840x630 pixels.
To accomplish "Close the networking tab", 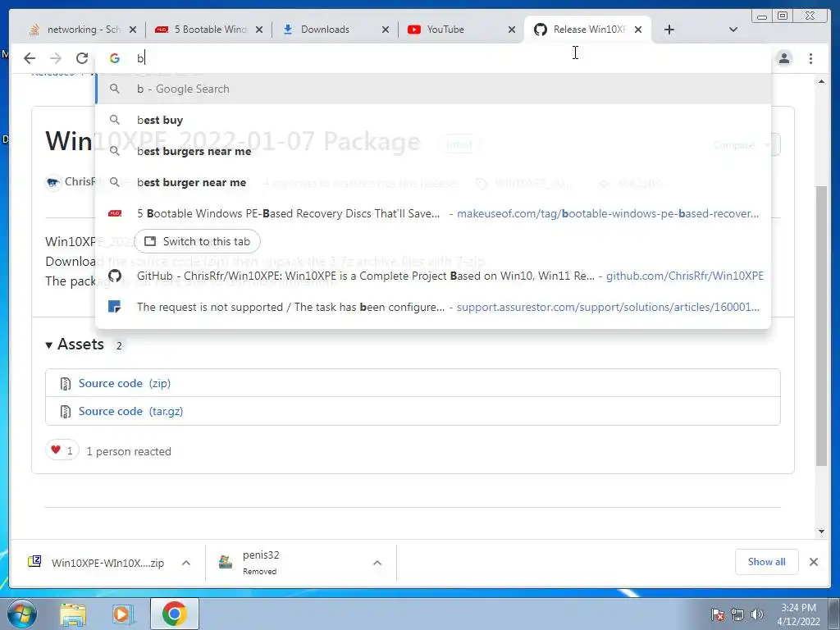I will (133, 30).
